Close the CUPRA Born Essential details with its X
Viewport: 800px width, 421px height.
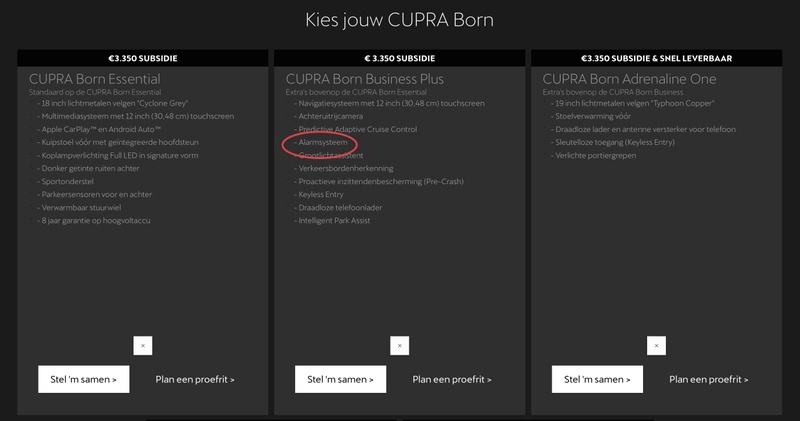tap(143, 345)
